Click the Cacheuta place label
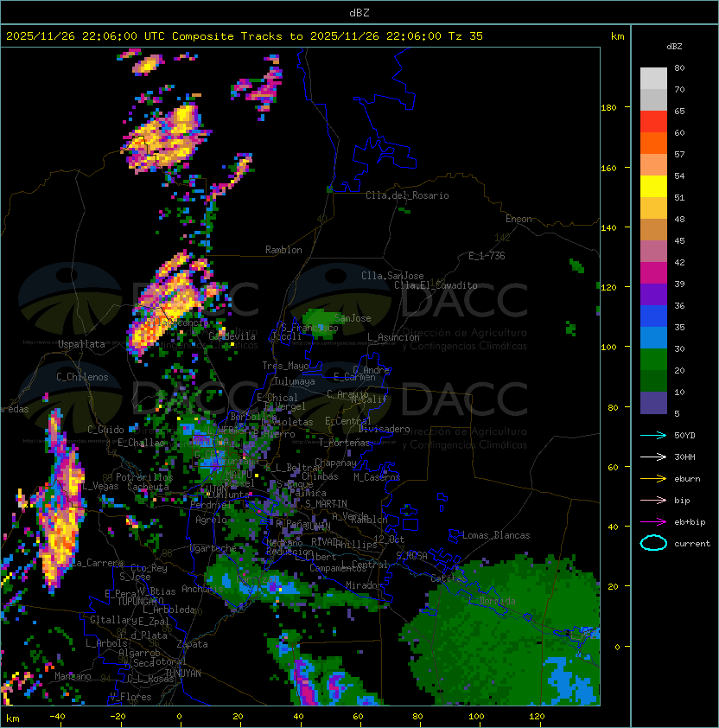This screenshot has height=728, width=719. [148, 487]
